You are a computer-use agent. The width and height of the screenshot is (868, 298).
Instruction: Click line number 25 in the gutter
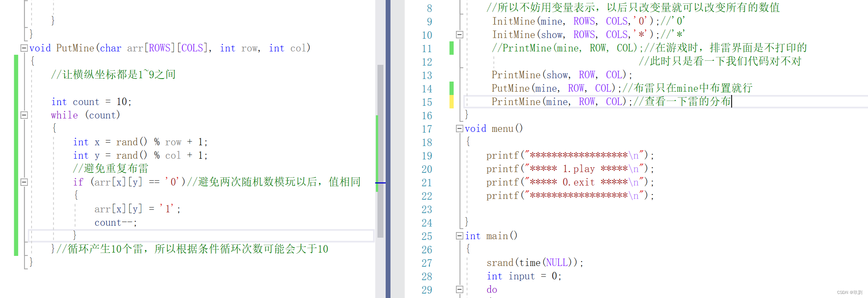point(427,236)
